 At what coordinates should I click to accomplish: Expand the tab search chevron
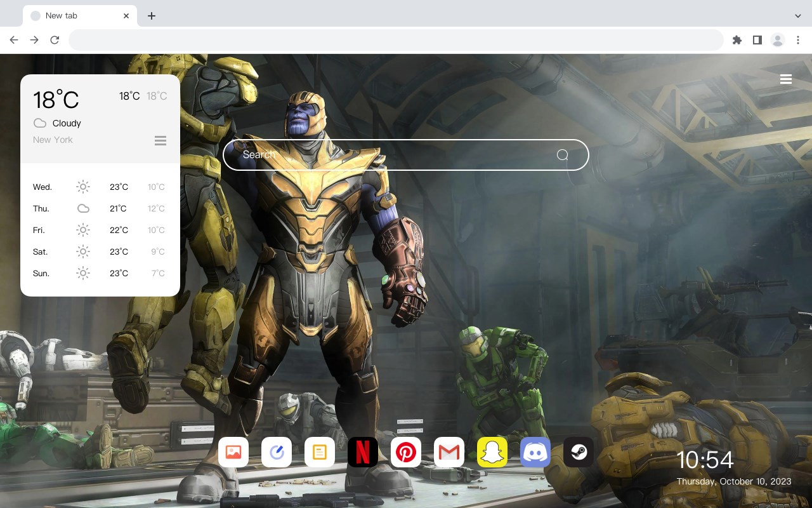[798, 16]
